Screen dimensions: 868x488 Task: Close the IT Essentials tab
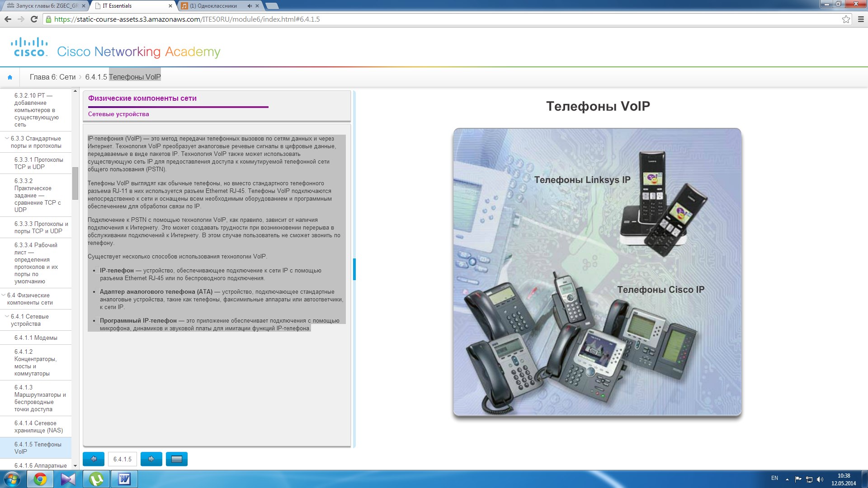[170, 6]
